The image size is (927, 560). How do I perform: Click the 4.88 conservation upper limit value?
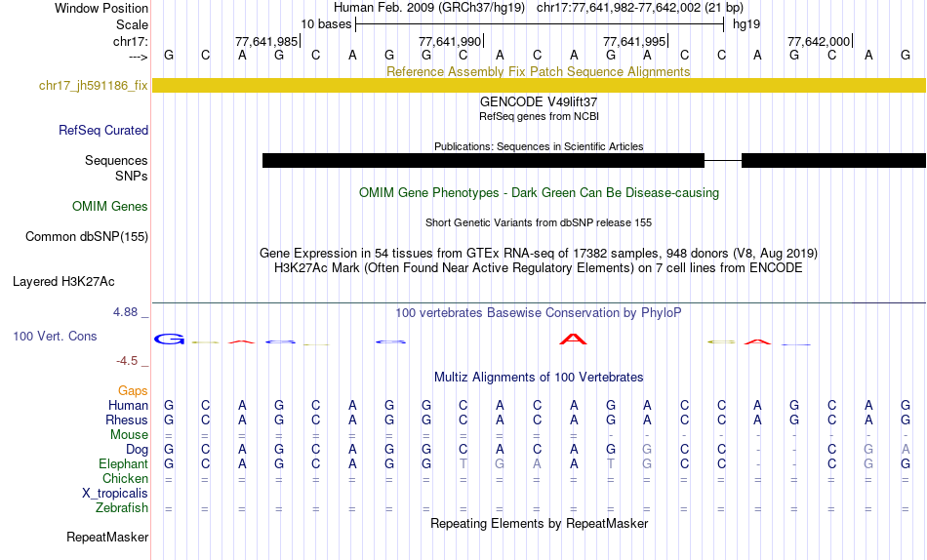pos(125,312)
